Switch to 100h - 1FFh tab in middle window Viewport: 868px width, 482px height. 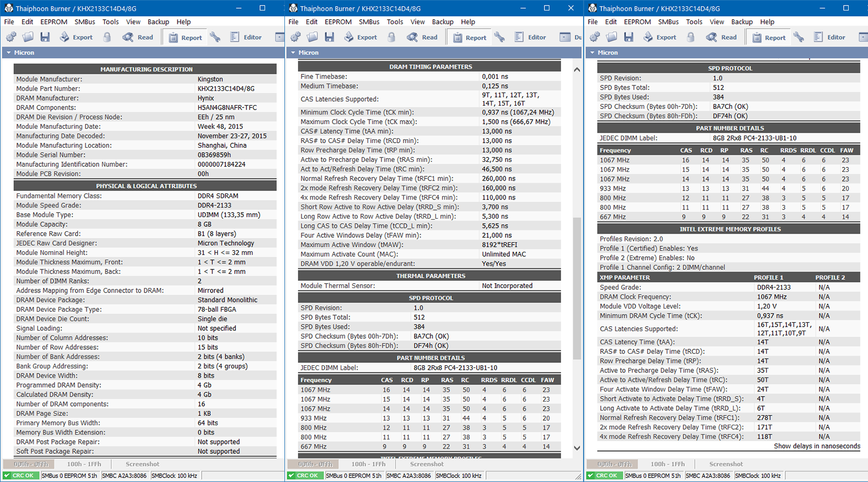(368, 464)
